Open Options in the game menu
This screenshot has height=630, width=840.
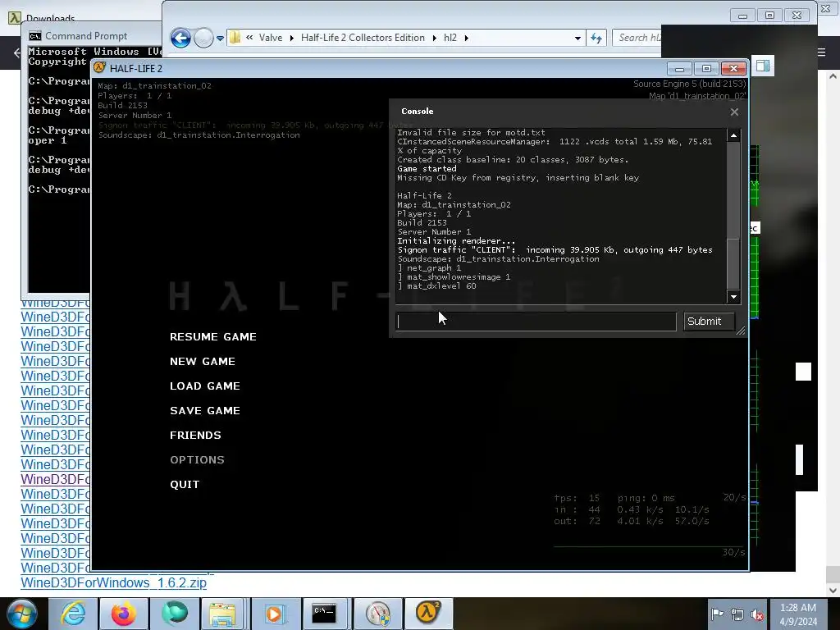pos(197,460)
